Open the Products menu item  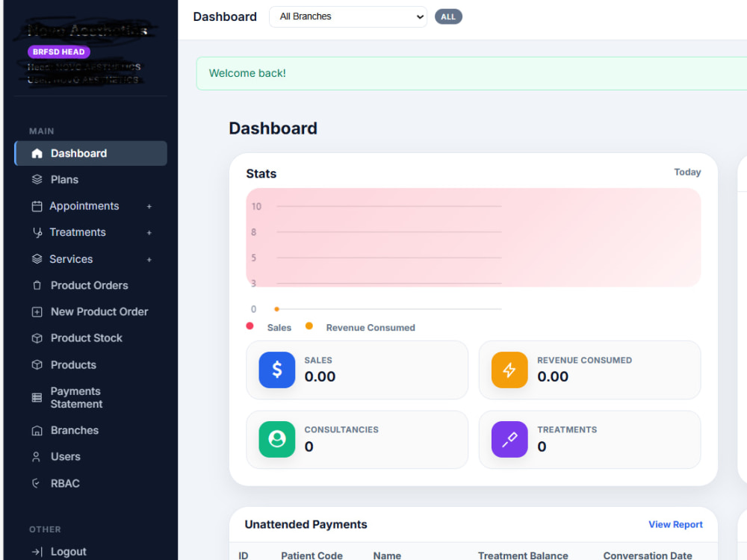pyautogui.click(x=90, y=365)
